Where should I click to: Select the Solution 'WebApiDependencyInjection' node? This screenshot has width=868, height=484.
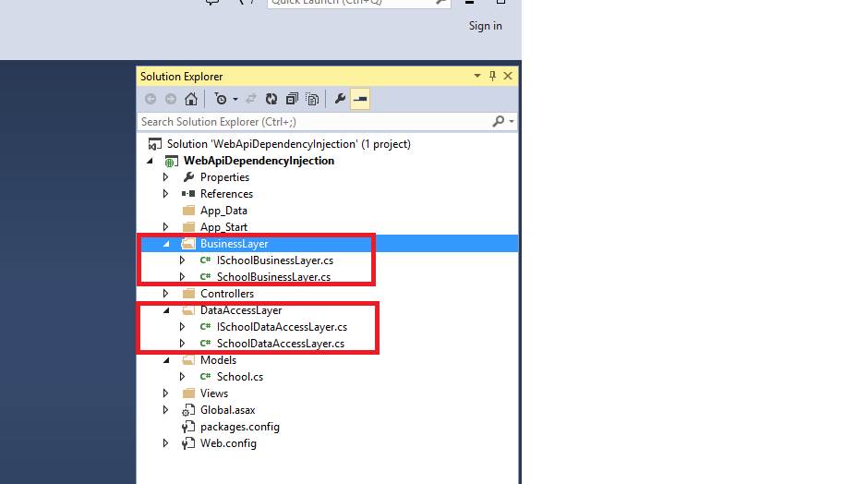coord(289,144)
